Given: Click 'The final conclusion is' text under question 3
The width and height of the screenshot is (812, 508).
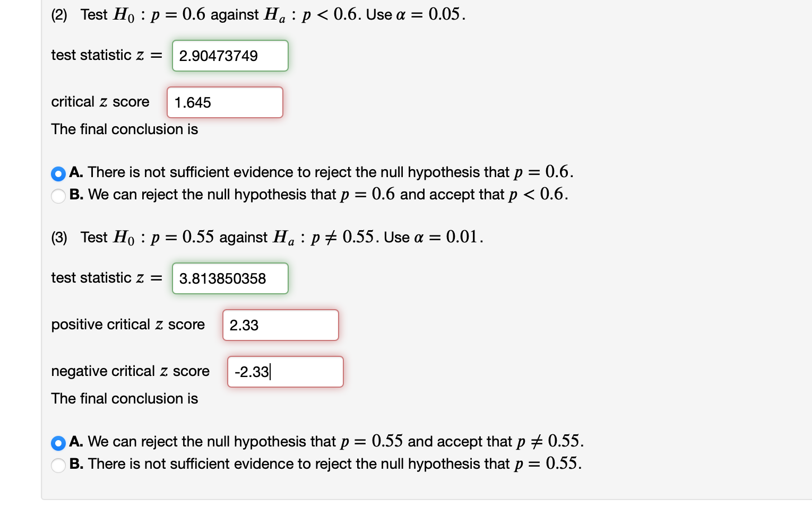Looking at the screenshot, I should click(x=124, y=399).
